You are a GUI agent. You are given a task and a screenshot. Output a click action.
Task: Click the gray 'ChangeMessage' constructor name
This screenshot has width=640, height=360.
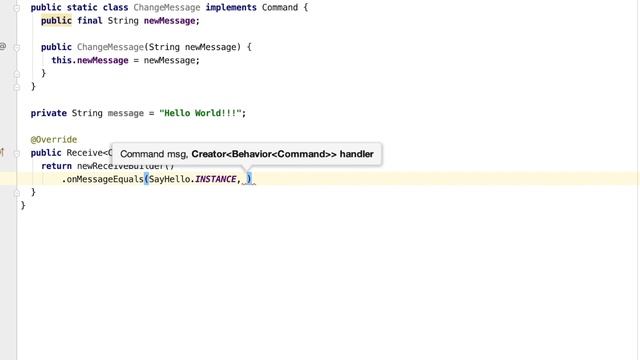pyautogui.click(x=110, y=47)
